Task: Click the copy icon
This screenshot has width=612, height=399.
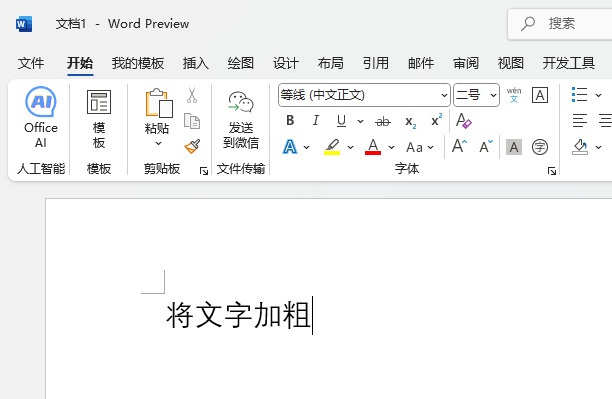Action: click(x=192, y=121)
